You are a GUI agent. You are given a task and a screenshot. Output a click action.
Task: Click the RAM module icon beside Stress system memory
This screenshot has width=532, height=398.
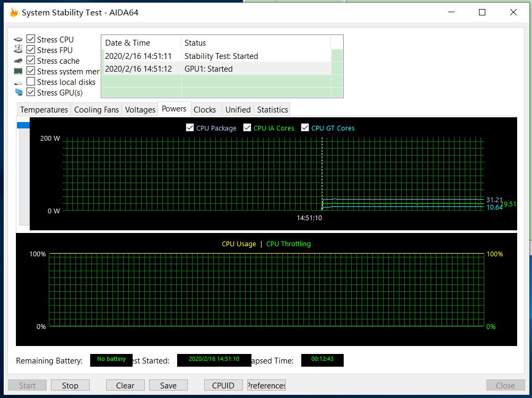click(x=18, y=72)
